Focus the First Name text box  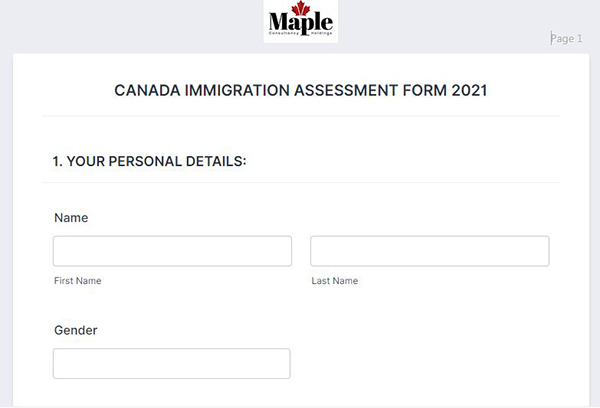click(172, 251)
